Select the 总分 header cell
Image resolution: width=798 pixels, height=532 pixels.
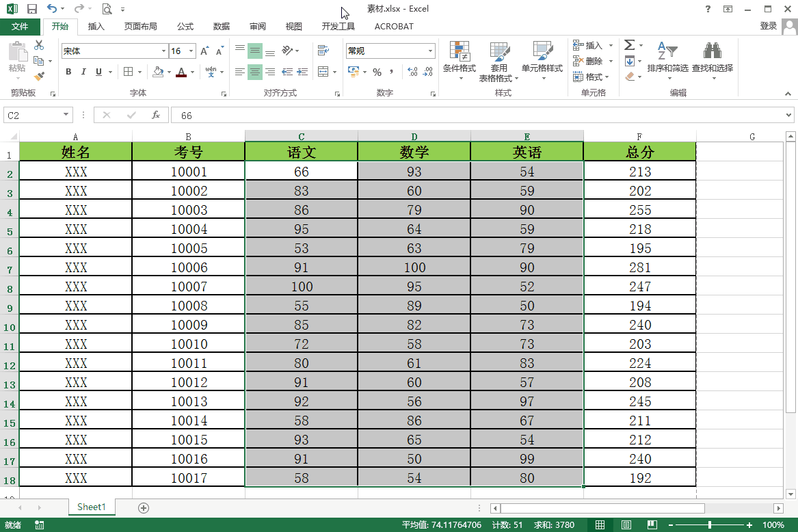pos(639,152)
